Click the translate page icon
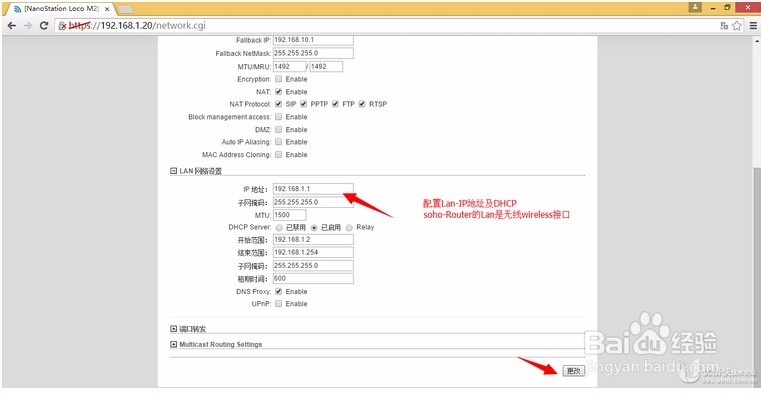This screenshot has height=393, width=761. click(724, 26)
